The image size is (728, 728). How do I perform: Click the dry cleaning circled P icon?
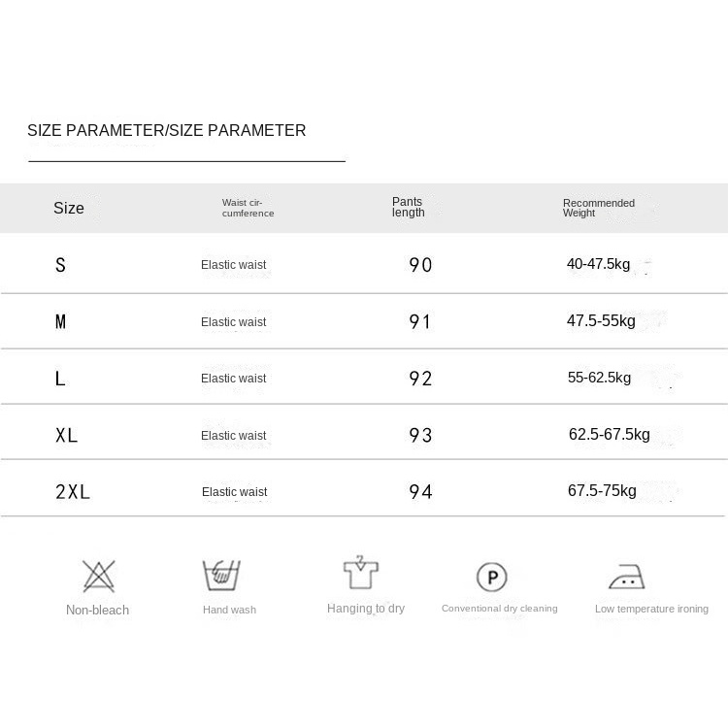491,578
